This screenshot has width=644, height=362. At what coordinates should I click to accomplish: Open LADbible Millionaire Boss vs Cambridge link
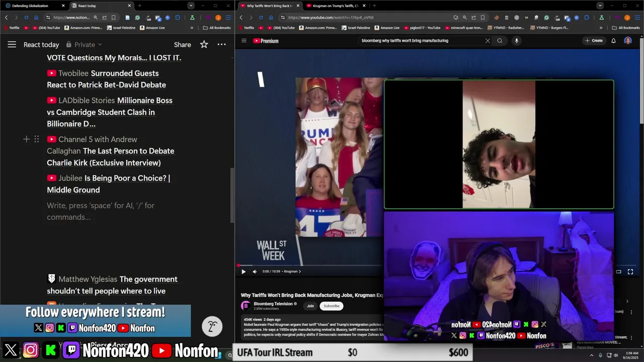[110, 112]
